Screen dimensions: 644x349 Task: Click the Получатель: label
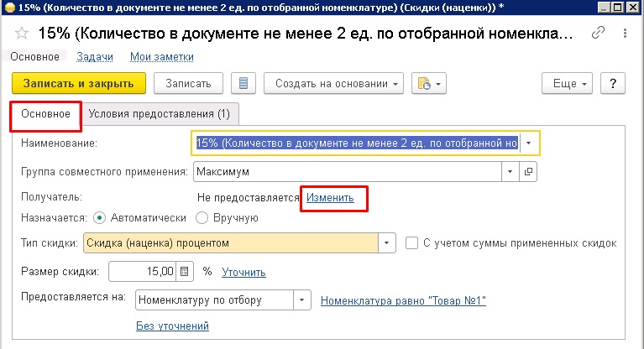(x=52, y=197)
